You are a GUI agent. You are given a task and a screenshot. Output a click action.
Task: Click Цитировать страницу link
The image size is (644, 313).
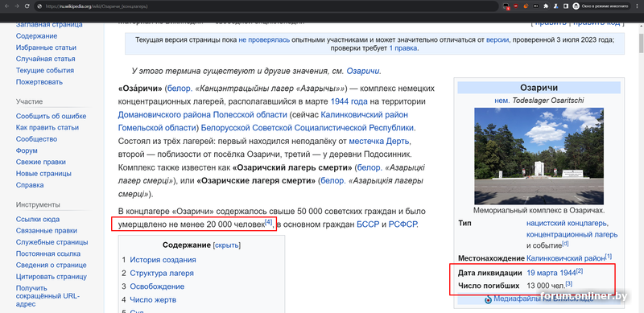coord(52,277)
